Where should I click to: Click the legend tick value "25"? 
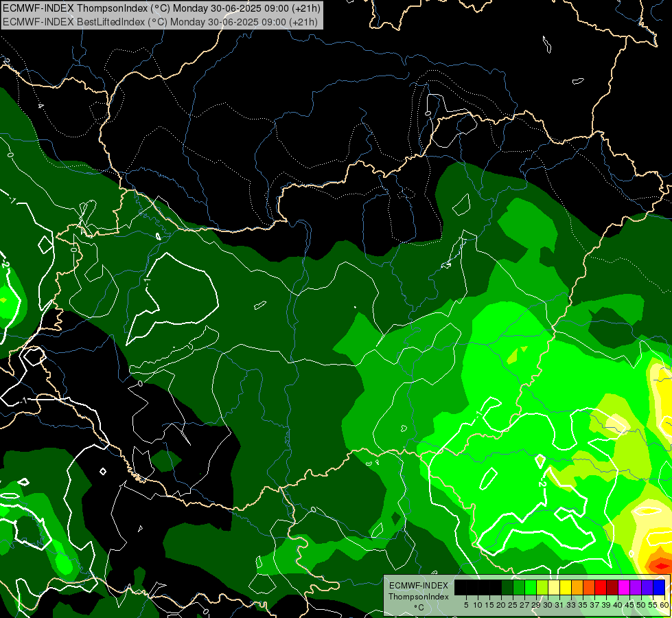pos(513,605)
